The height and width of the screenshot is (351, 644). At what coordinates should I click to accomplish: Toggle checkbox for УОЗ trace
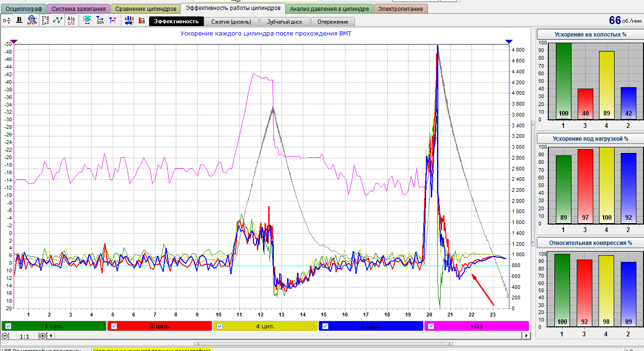point(431,326)
